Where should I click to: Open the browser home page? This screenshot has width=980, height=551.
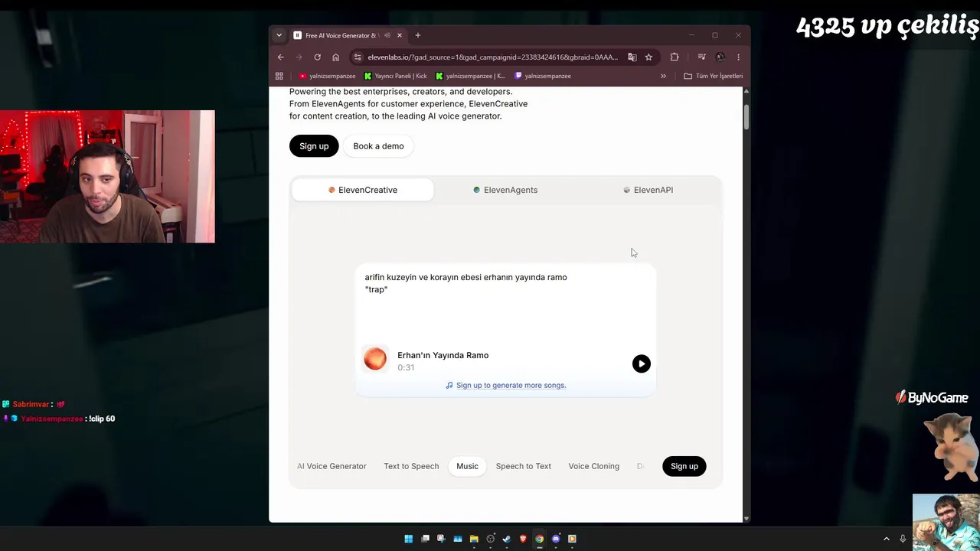coord(335,57)
